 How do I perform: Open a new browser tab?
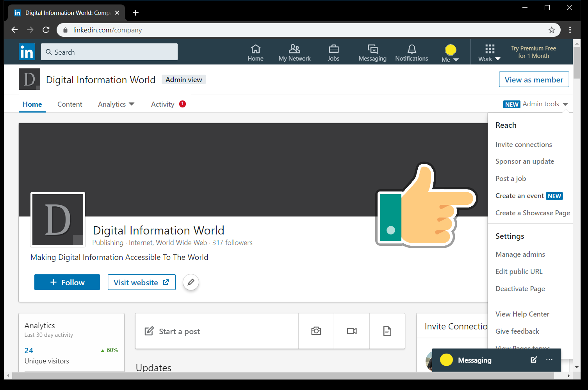tap(135, 13)
